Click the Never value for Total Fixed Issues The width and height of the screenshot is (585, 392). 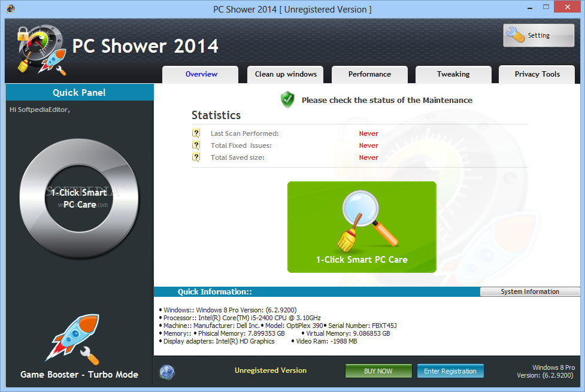point(369,145)
